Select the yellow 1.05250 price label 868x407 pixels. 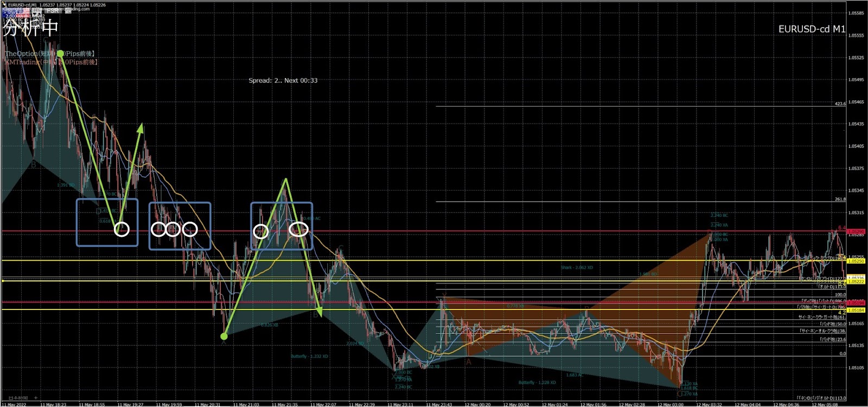point(856,261)
